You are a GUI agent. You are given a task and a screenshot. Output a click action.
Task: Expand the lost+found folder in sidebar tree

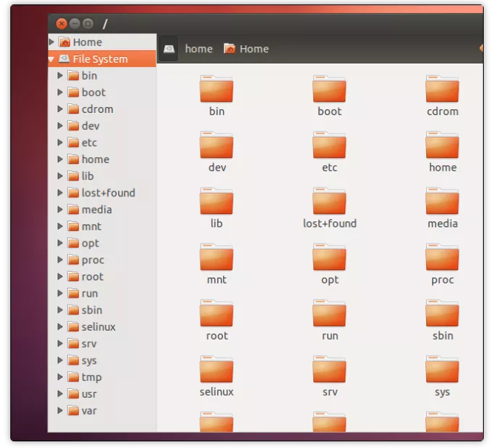point(60,193)
